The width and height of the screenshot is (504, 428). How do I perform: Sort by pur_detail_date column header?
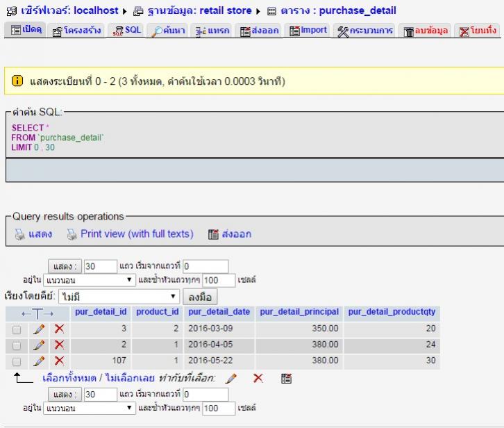[219, 312]
